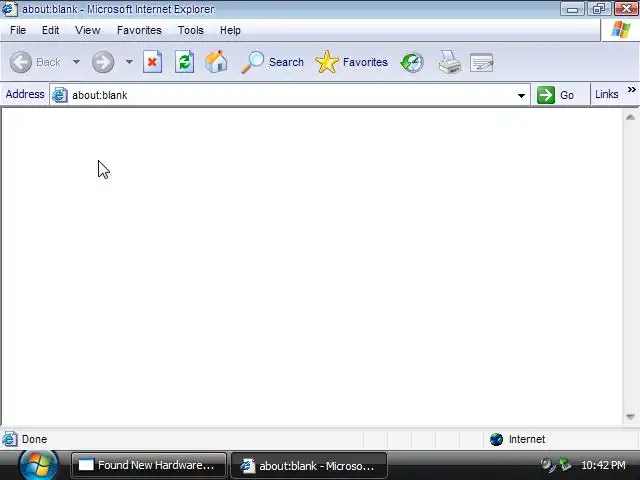
Task: Open the Help menu
Action: pyautogui.click(x=230, y=30)
